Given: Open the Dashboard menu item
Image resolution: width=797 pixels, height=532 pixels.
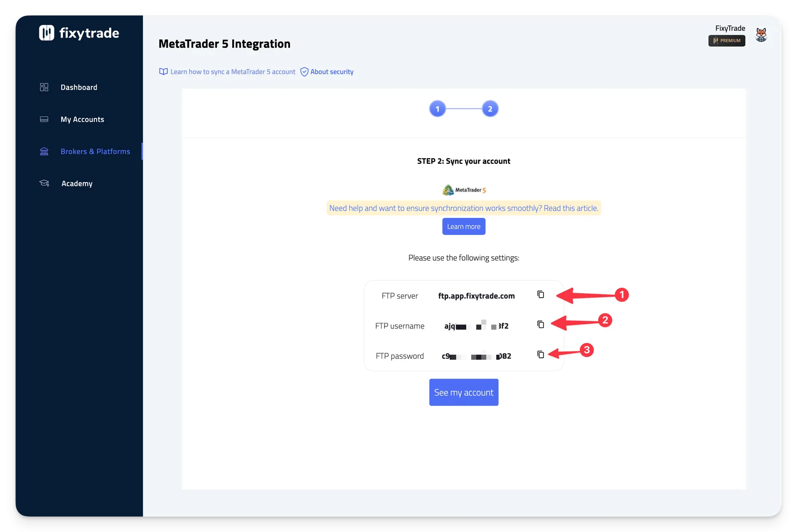Looking at the screenshot, I should pos(79,87).
